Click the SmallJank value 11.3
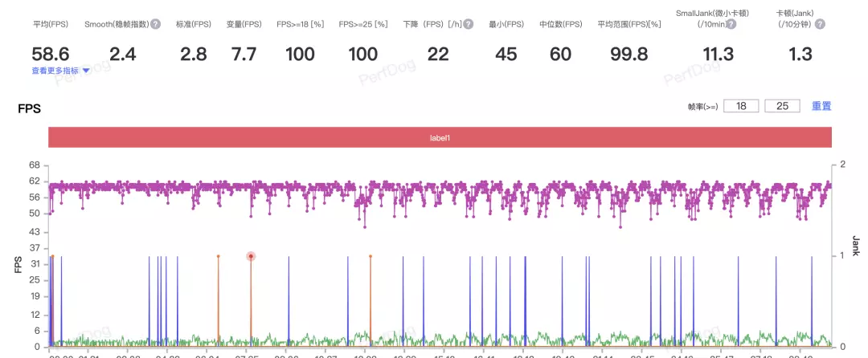 tap(718, 54)
